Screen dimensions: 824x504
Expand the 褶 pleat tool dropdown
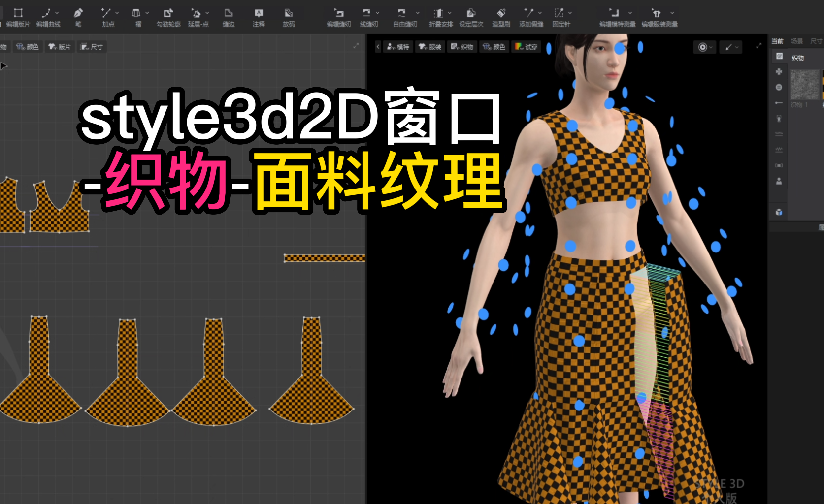tap(147, 13)
